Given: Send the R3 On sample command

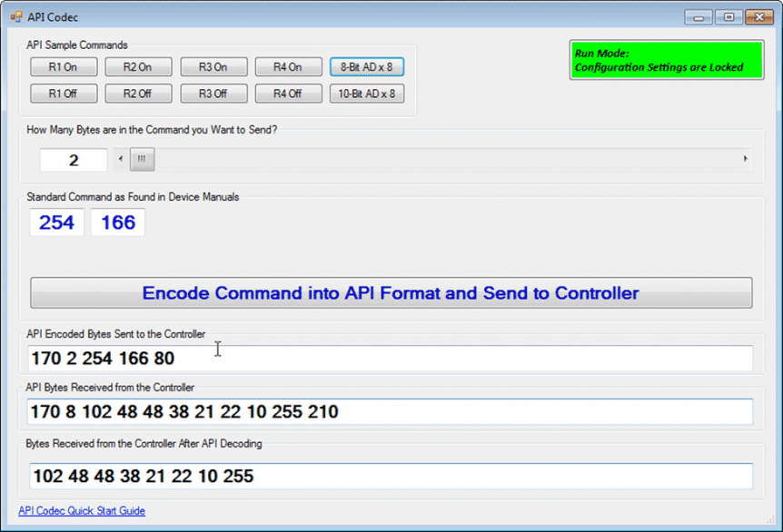Looking at the screenshot, I should click(213, 67).
